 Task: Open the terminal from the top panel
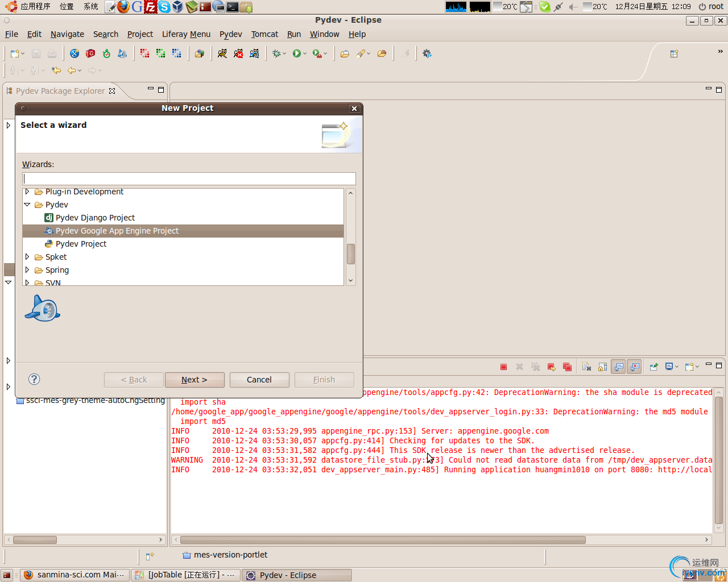(233, 7)
